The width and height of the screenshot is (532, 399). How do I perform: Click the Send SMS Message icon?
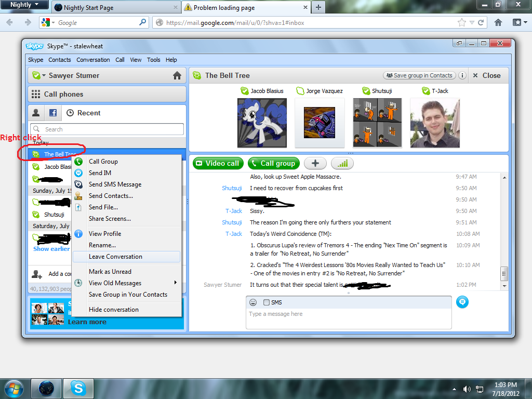click(x=78, y=184)
